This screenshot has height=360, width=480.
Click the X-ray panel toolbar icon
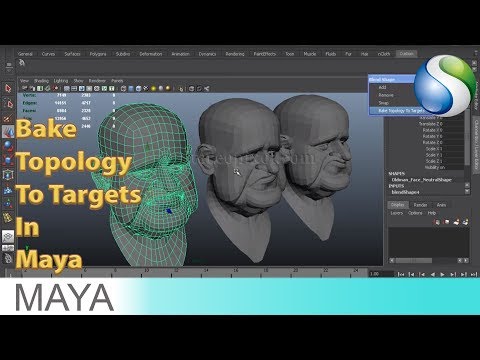coord(192,89)
